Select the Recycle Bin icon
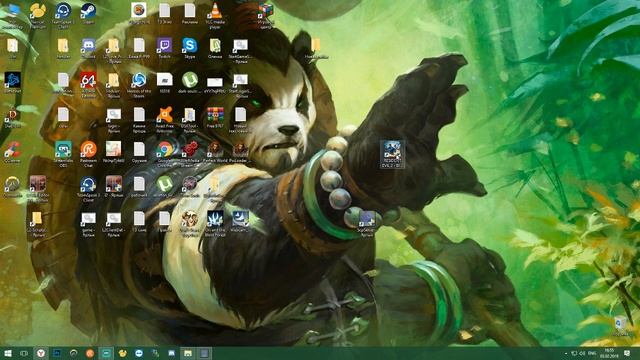The height and width of the screenshot is (360, 640). (x=620, y=327)
